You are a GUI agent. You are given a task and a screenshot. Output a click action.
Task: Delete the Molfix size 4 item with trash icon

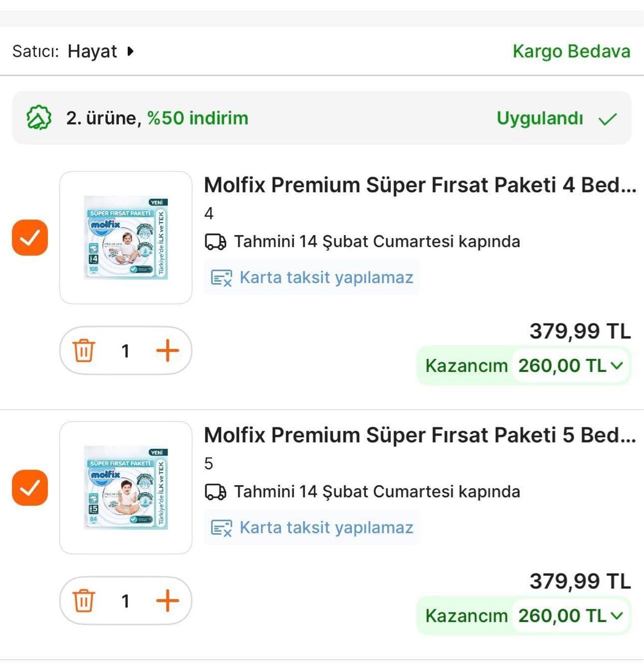click(83, 351)
